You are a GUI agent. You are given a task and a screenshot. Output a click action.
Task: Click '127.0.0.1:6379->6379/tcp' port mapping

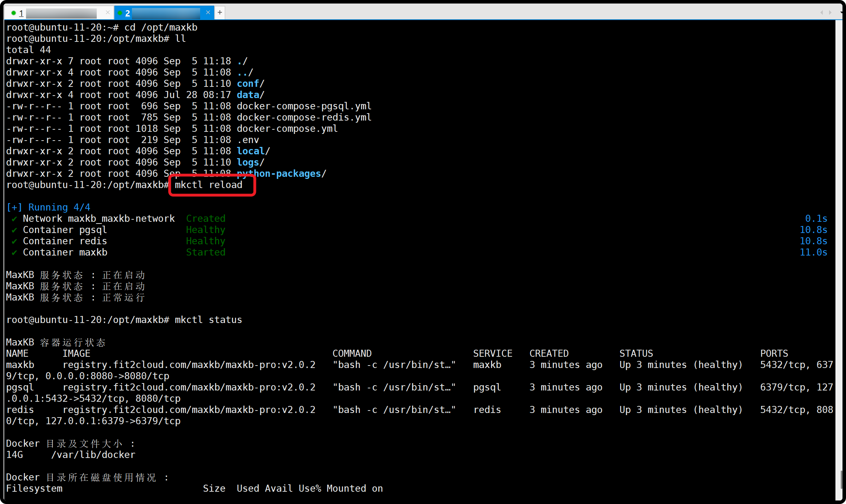click(113, 421)
